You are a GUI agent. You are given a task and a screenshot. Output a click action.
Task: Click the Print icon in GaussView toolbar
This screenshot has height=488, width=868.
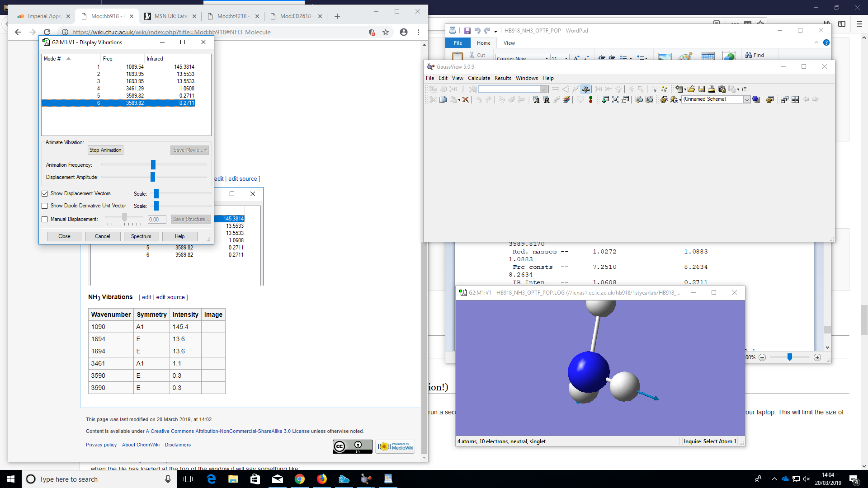point(712,89)
